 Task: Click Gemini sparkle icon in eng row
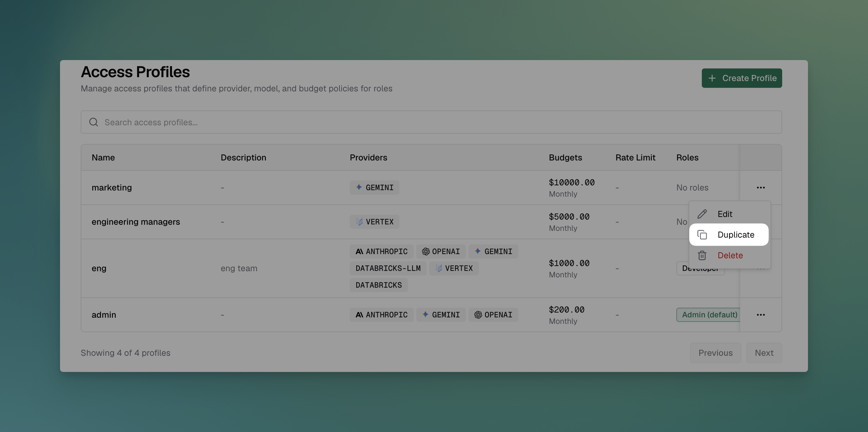click(x=478, y=251)
